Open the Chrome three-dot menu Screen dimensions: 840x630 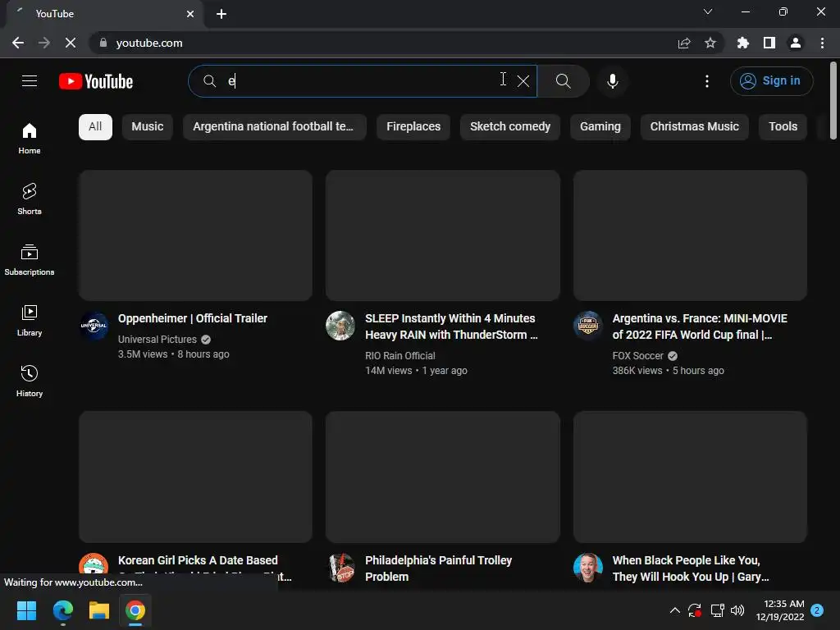pos(822,43)
